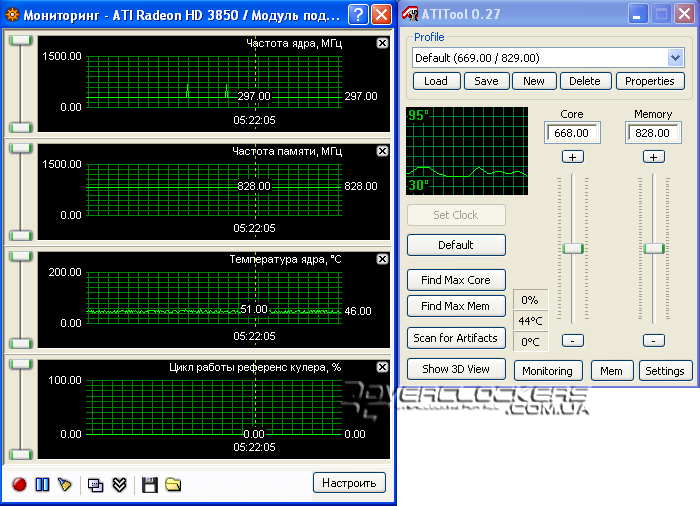Viewport: 700px width, 506px height.
Task: Save monitoring data with floppy icon
Action: click(x=150, y=485)
